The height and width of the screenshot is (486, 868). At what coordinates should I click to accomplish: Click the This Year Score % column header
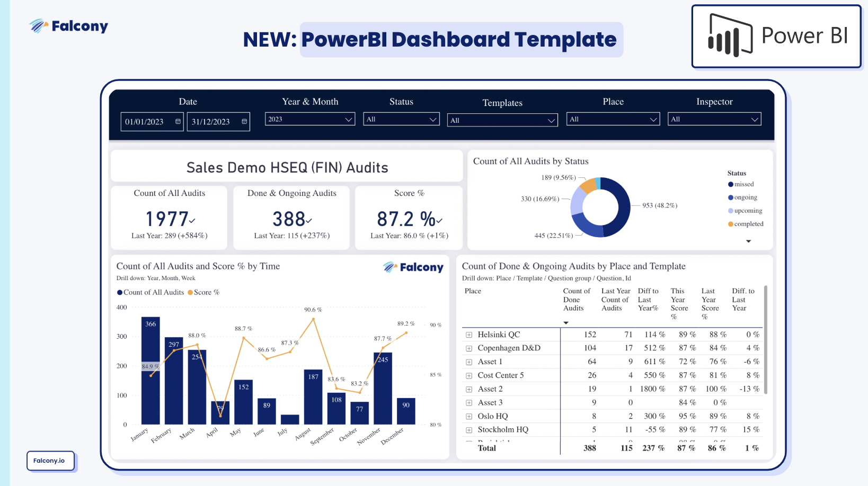click(x=679, y=303)
